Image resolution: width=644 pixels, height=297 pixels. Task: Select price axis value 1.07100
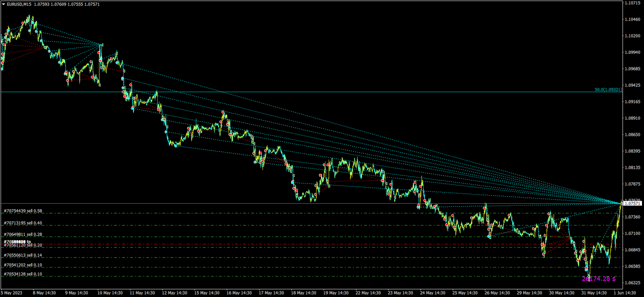click(x=633, y=234)
